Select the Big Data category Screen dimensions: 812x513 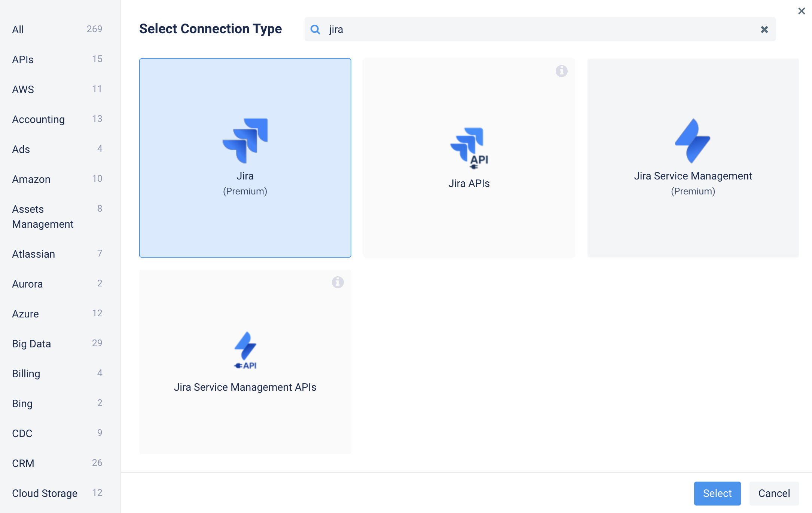click(x=57, y=344)
